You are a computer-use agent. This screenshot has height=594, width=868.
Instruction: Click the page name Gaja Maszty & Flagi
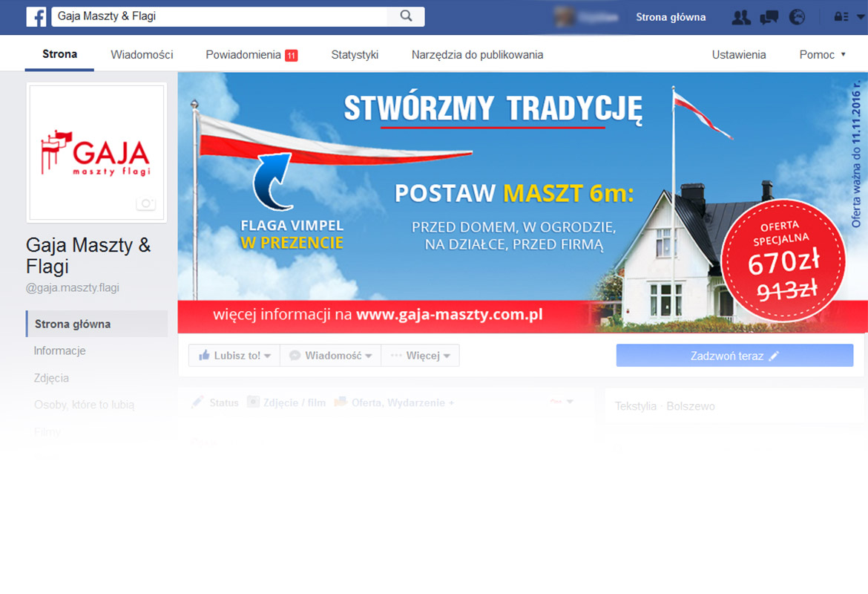click(x=88, y=255)
